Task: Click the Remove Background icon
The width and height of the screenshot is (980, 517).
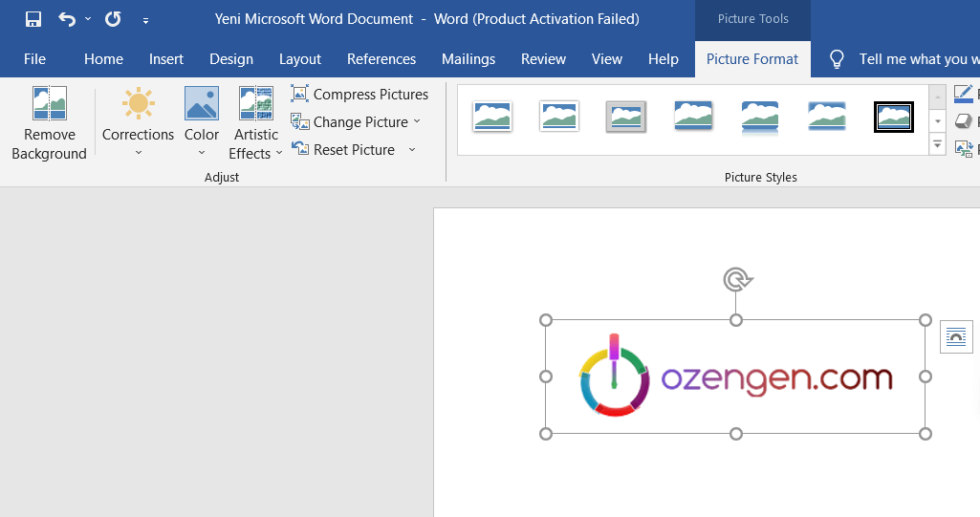Action: click(49, 103)
